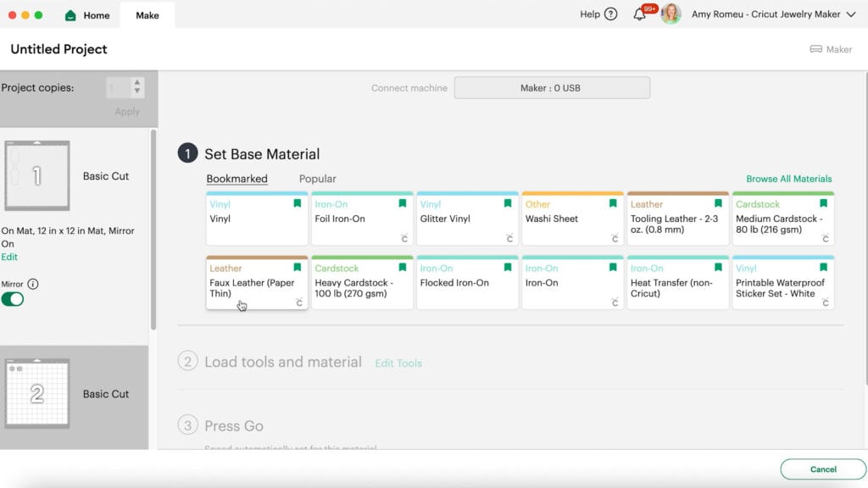Remove the bookmark on Foil Iron-On
The height and width of the screenshot is (488, 868).
(403, 203)
